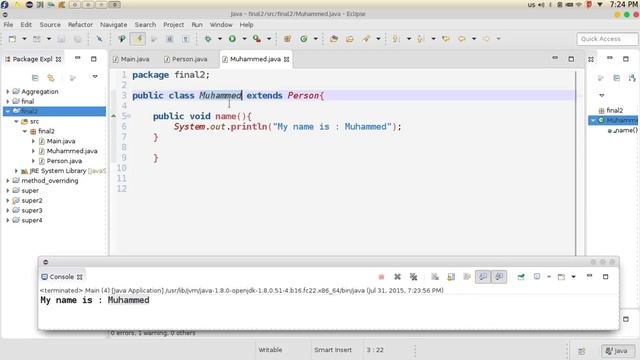Click the system clock showing 7:24 PM
The width and height of the screenshot is (640, 360).
pyautogui.click(x=624, y=4)
